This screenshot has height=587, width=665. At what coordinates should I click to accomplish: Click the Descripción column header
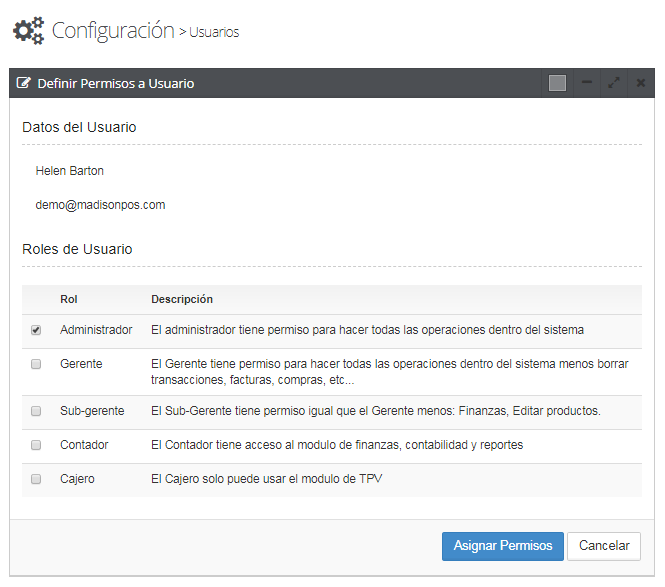click(x=182, y=299)
